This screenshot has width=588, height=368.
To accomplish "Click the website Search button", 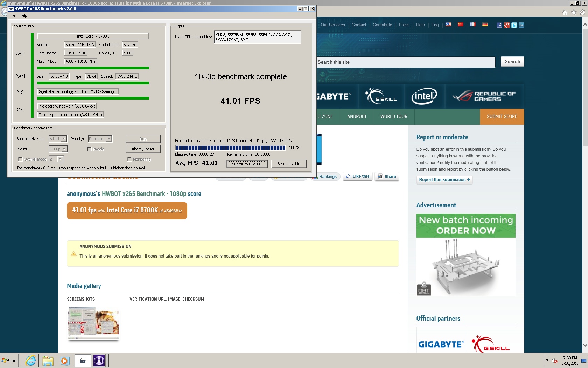I will (x=512, y=61).
